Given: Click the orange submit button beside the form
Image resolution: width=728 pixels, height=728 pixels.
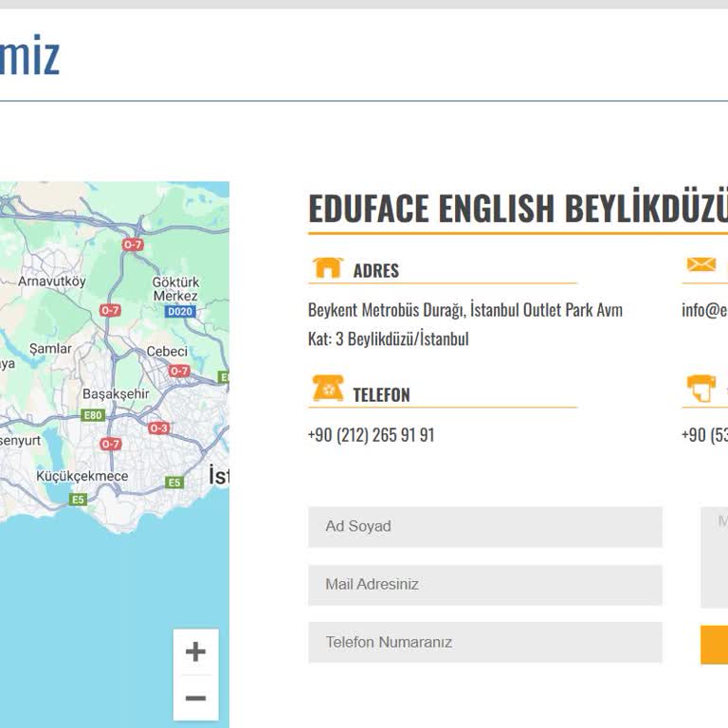Looking at the screenshot, I should pyautogui.click(x=714, y=645).
